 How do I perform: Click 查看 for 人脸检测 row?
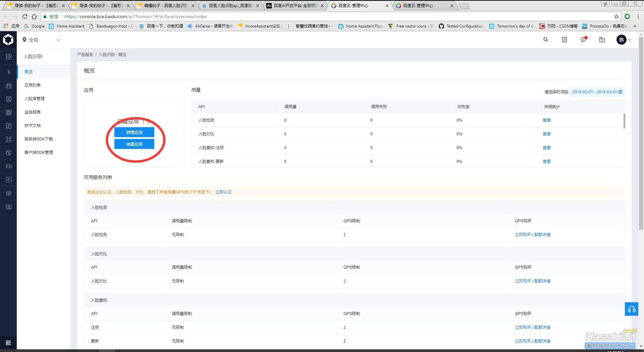547,120
